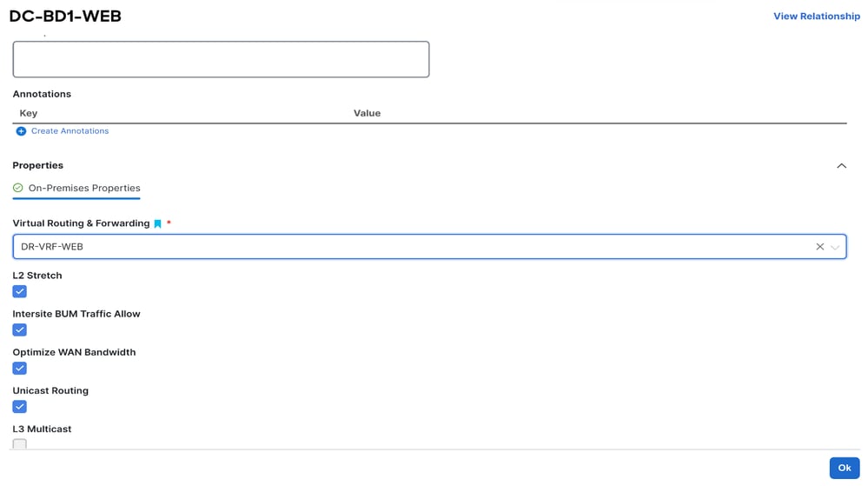868x486 pixels.
Task: Select the On-Premises Properties tab
Action: [76, 189]
